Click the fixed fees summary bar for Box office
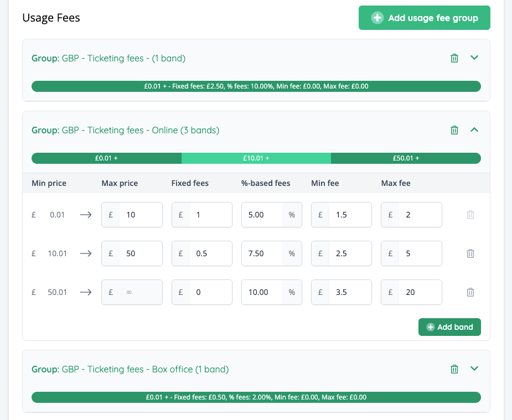 (256, 397)
